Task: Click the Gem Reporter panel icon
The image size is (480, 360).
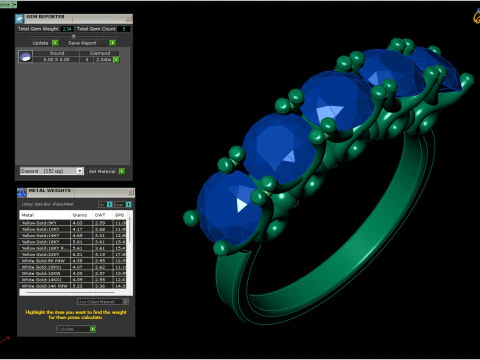Action: [19, 19]
